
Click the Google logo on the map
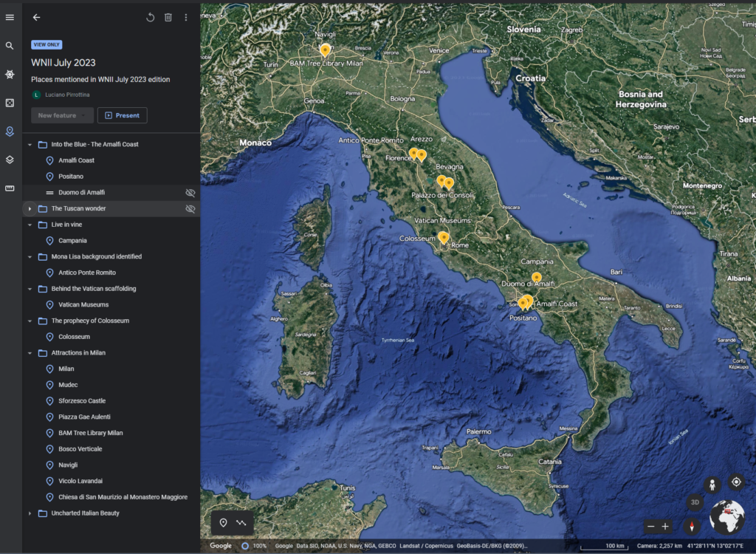coord(221,546)
